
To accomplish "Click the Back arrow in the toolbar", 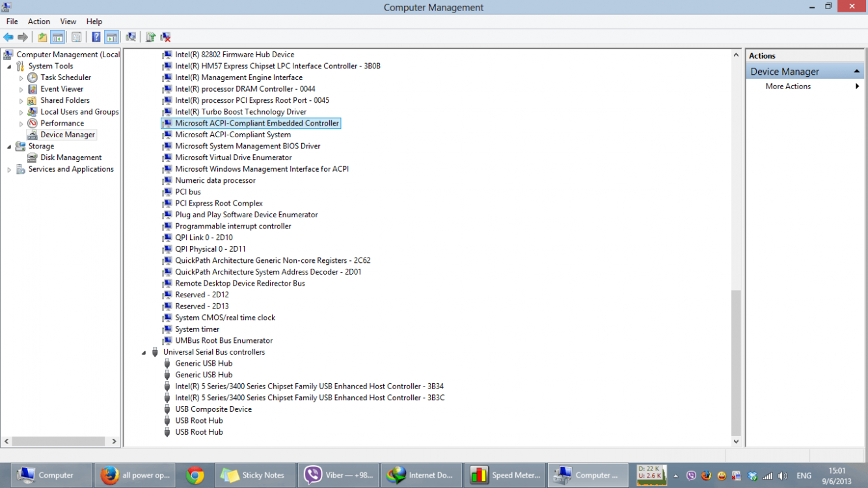I will [x=8, y=37].
